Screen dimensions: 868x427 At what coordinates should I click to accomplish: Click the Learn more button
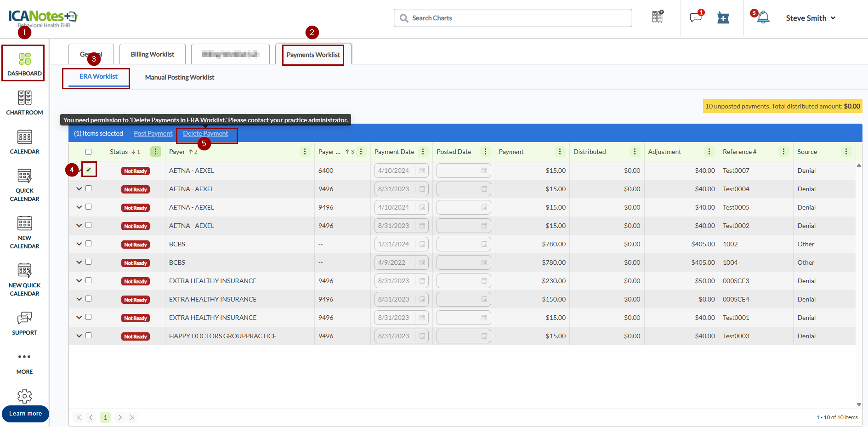click(x=25, y=414)
